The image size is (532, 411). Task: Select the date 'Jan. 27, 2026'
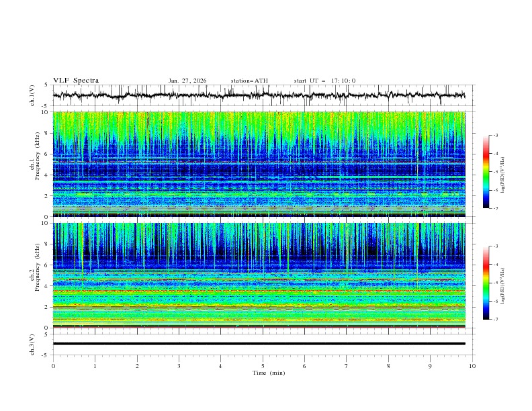point(187,81)
